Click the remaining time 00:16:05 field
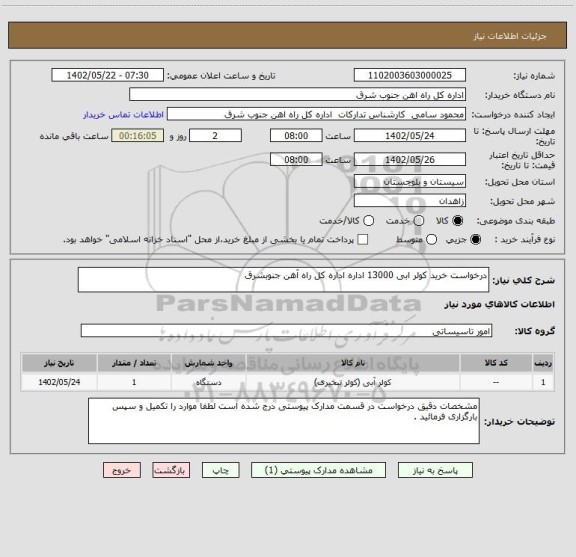The width and height of the screenshot is (576, 557). [138, 136]
